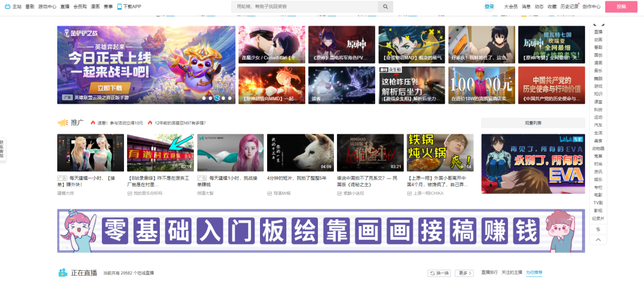Select the fourth carousel dot on the banner
644x281 pixels.
224,98
